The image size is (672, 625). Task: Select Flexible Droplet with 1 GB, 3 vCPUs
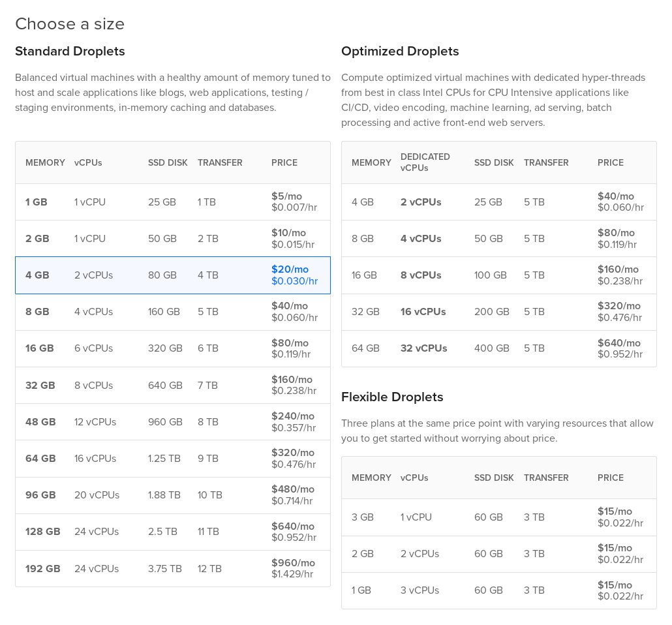499,590
